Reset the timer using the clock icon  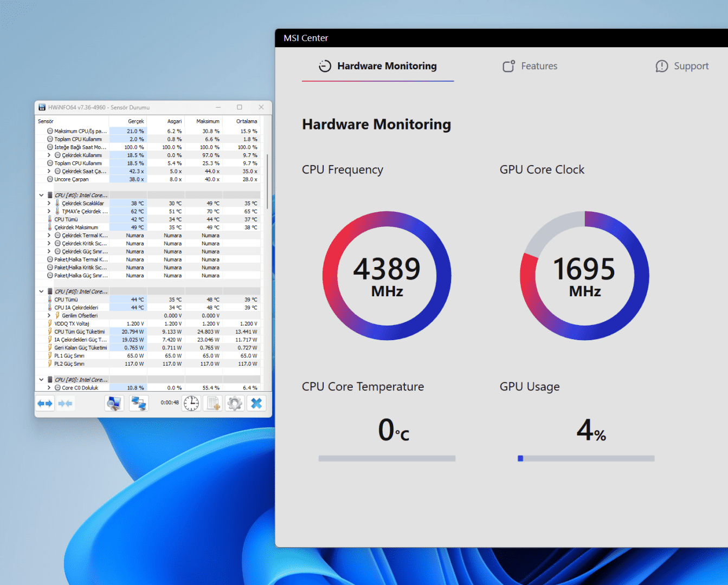(191, 404)
